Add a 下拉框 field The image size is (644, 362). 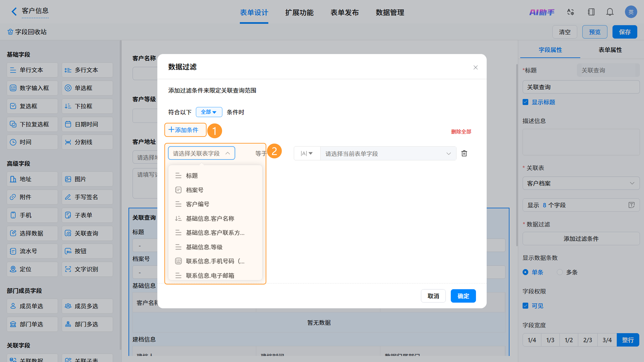[x=87, y=106]
